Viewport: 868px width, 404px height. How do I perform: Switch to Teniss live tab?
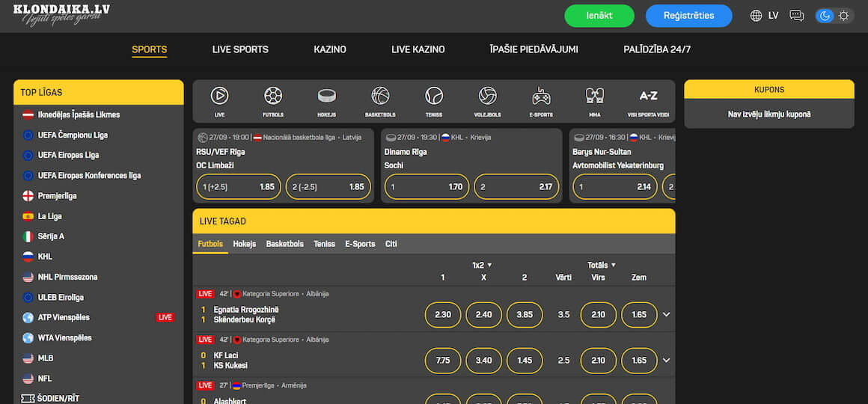[x=325, y=243]
